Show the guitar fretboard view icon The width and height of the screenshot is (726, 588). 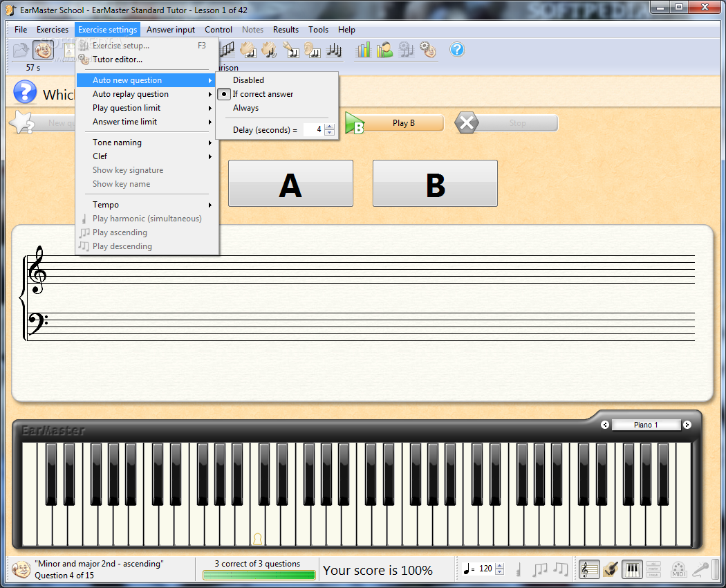pos(611,569)
